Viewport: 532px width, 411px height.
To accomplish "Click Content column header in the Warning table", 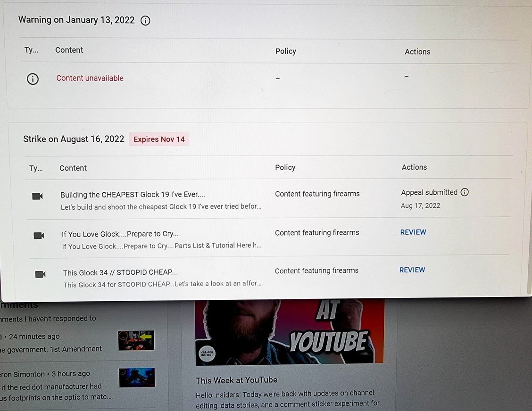I will [69, 50].
